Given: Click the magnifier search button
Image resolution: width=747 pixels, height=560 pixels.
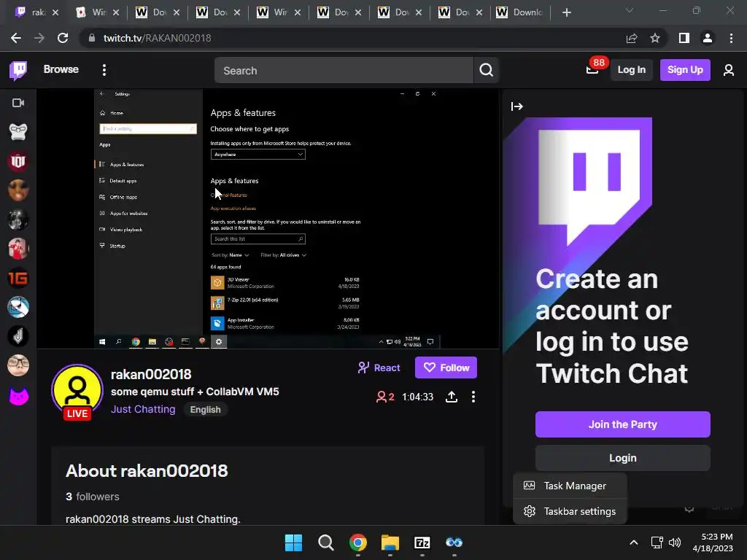Looking at the screenshot, I should pyautogui.click(x=486, y=71).
